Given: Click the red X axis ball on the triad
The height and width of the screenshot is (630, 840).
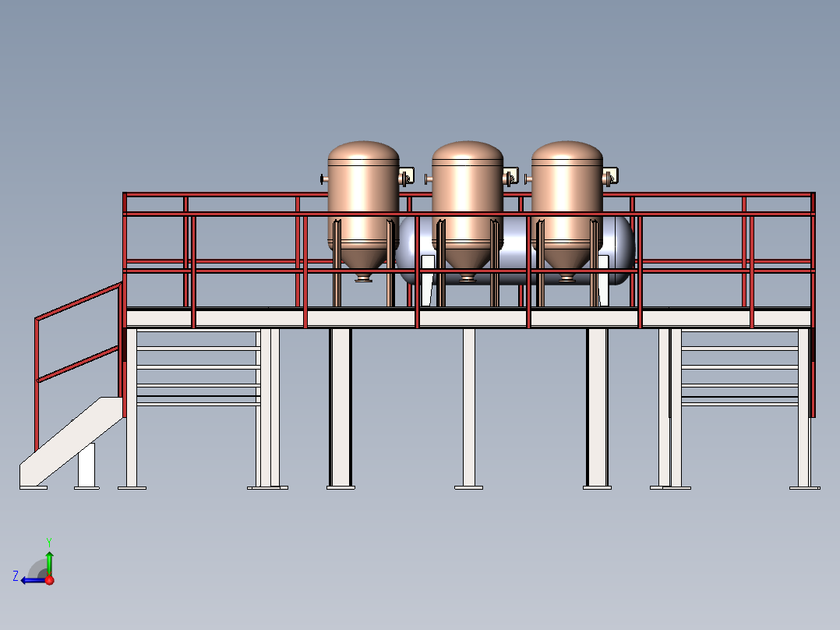Looking at the screenshot, I should (x=49, y=580).
